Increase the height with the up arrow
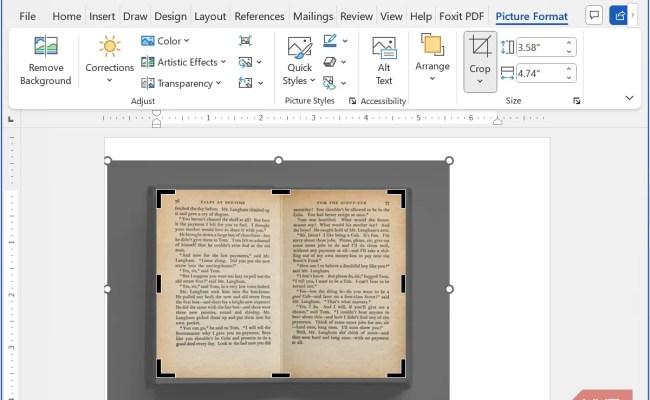Viewport: 650px width, 400px height. 569,43
